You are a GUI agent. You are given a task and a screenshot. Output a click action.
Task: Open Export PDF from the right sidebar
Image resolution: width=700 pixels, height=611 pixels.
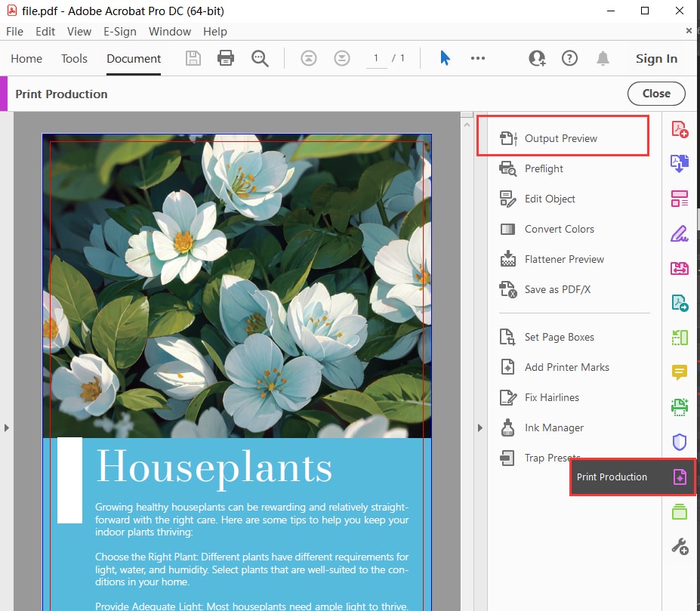click(680, 163)
